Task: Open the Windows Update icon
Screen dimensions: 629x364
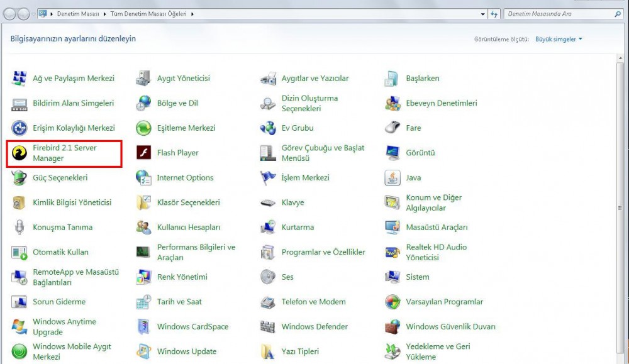Action: point(143,351)
